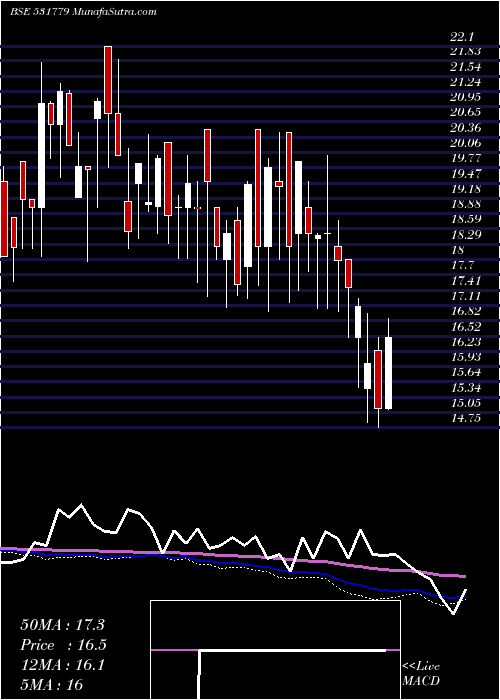Select the 16.23 price axis label
This screenshot has height=700, width=500.
pos(465,342)
